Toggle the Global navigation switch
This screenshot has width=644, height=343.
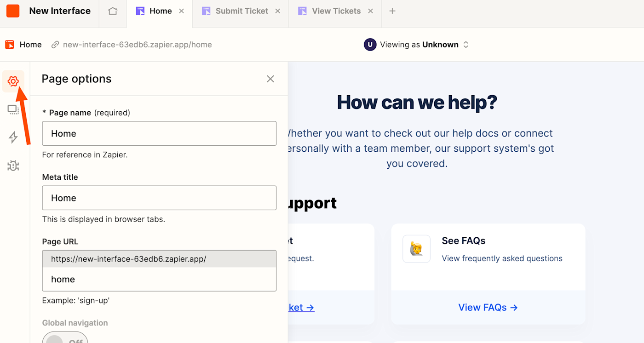tap(65, 340)
